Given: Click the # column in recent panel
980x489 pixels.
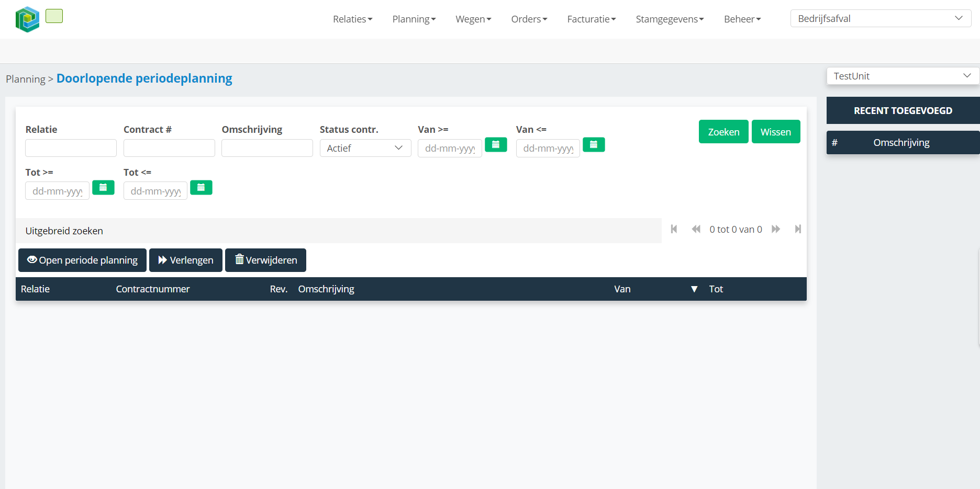Looking at the screenshot, I should [834, 143].
